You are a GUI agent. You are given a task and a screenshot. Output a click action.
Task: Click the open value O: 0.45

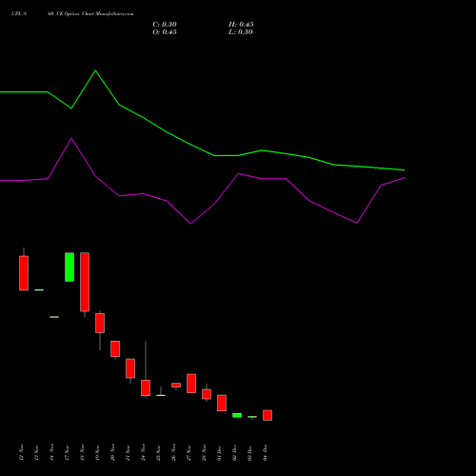(x=165, y=32)
